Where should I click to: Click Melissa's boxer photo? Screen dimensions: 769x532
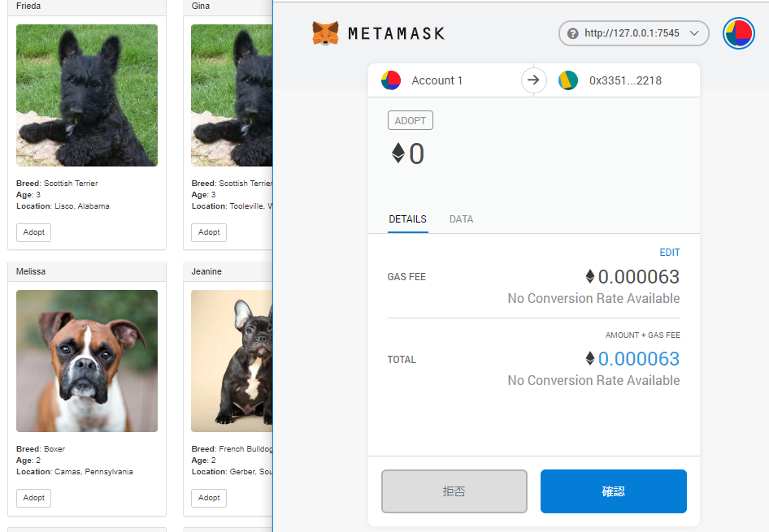(87, 361)
